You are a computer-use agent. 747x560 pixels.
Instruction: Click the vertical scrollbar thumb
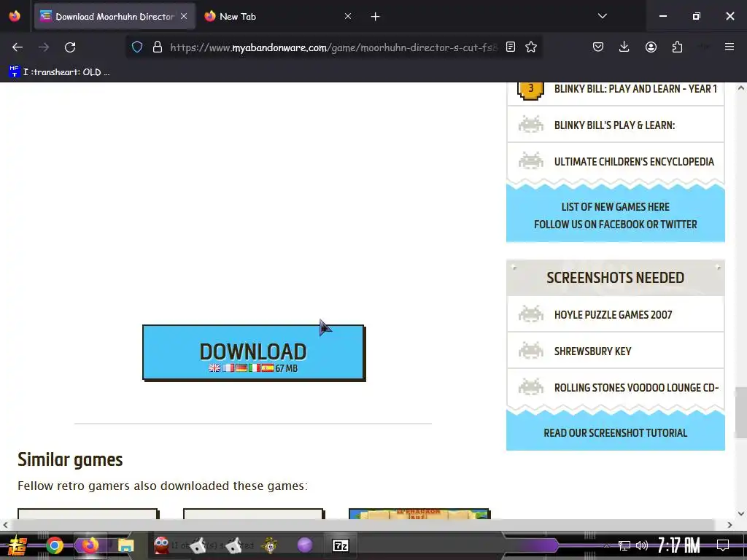pos(741,413)
